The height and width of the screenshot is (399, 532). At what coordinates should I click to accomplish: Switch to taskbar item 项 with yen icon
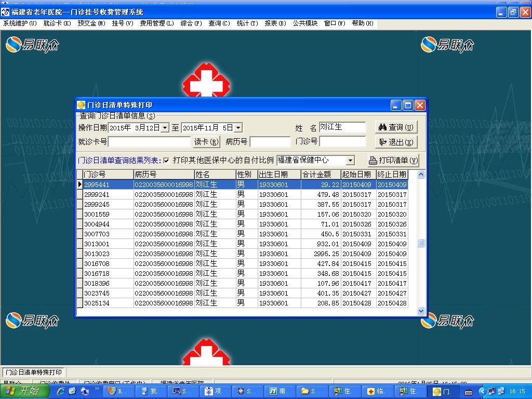pyautogui.click(x=216, y=392)
